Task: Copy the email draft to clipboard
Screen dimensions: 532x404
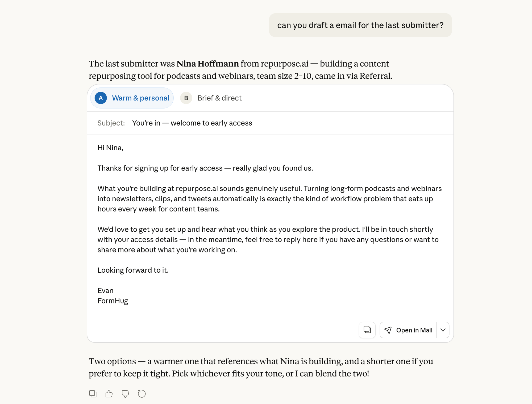Action: (367, 330)
